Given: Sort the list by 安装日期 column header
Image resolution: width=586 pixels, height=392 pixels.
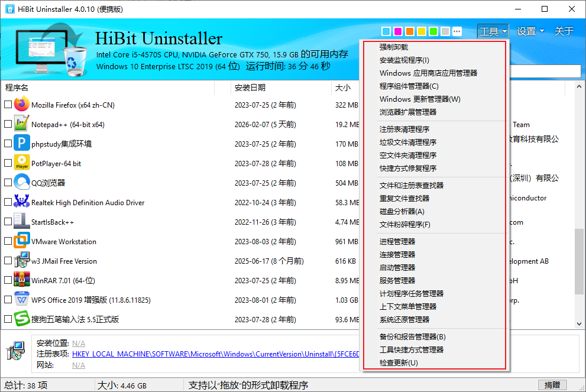Looking at the screenshot, I should click(x=250, y=88).
